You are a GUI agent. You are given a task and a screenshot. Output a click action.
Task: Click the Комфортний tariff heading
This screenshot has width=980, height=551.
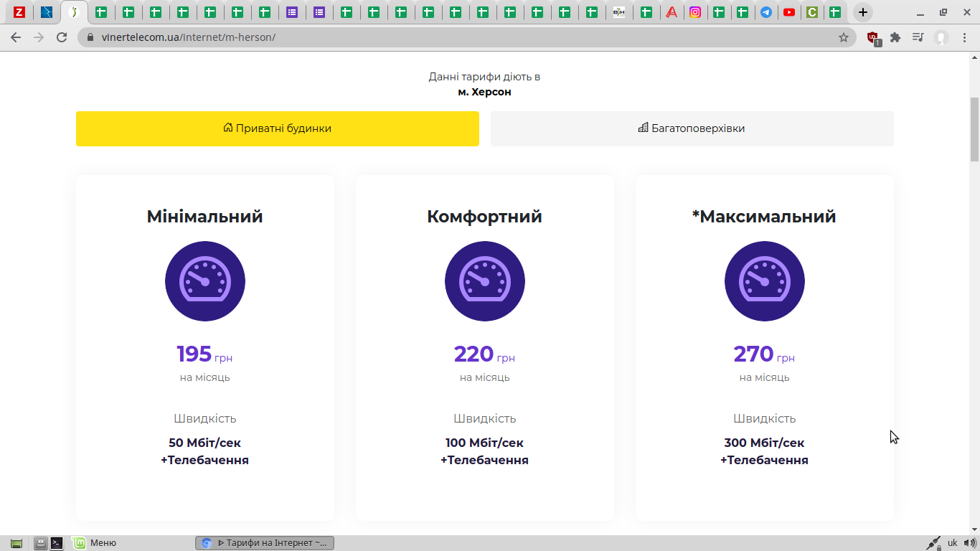pos(485,217)
